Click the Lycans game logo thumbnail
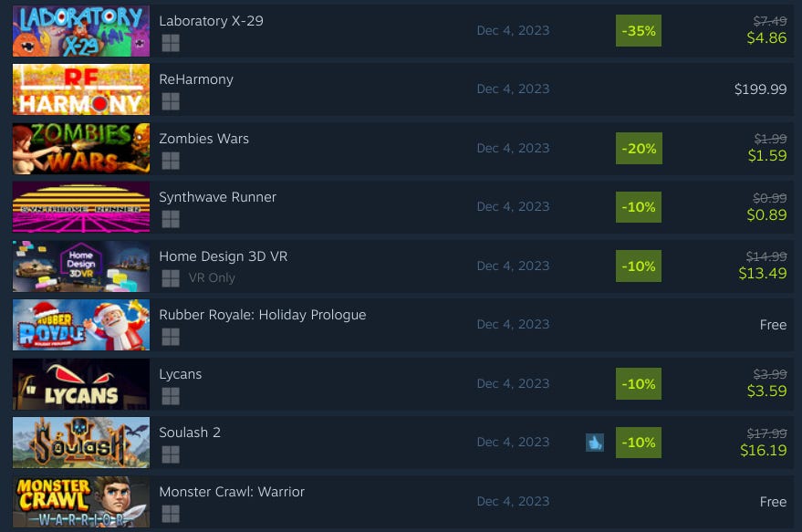This screenshot has width=802, height=532. 81,383
